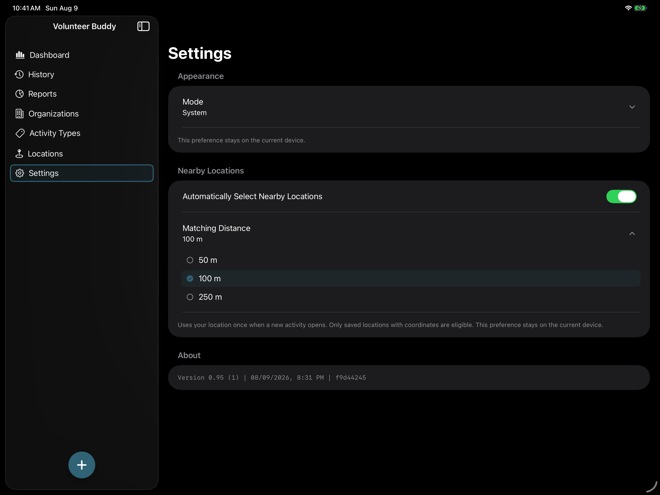Click the 'Uses your location once' footnote
This screenshot has height=495, width=660.
(390, 325)
